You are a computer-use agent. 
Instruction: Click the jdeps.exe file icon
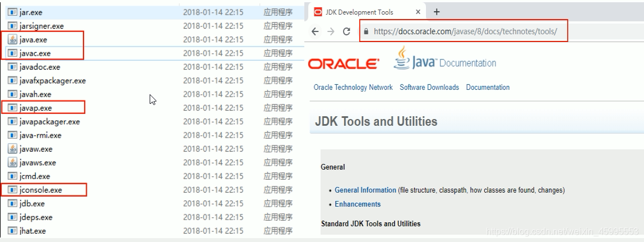point(12,217)
